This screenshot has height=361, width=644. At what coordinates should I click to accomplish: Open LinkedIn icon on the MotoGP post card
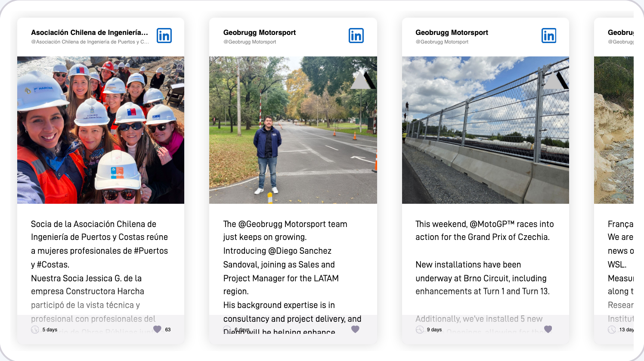(x=548, y=36)
